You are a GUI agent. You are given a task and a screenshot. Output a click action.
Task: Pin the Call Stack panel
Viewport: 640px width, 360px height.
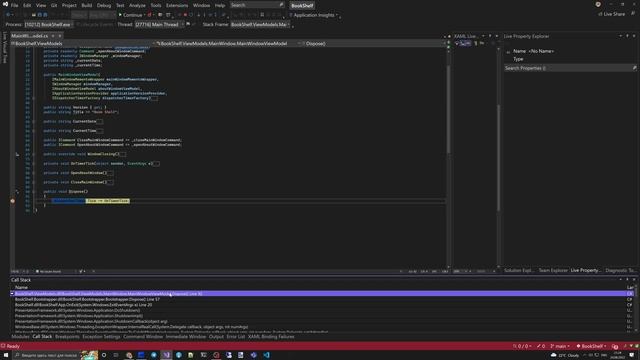point(627,280)
